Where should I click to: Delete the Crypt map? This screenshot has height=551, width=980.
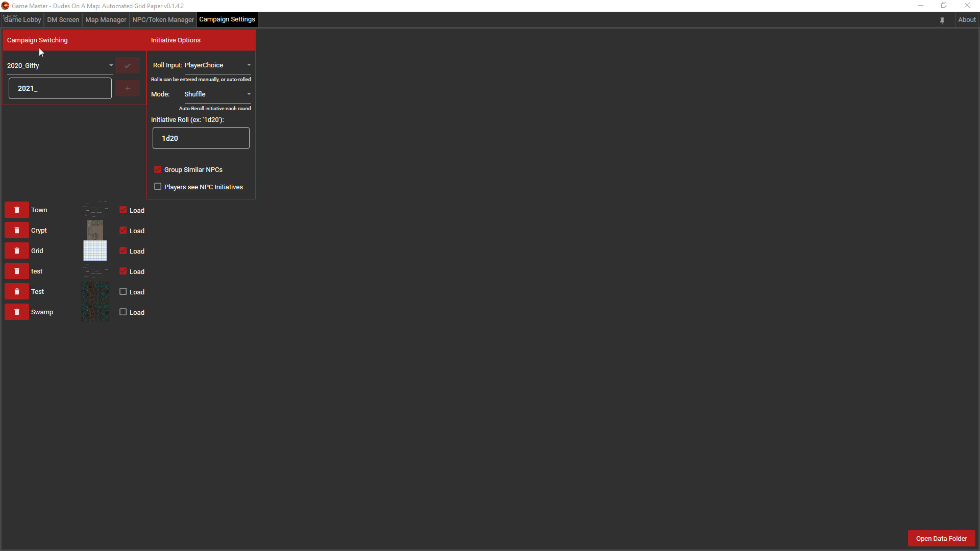pyautogui.click(x=16, y=230)
